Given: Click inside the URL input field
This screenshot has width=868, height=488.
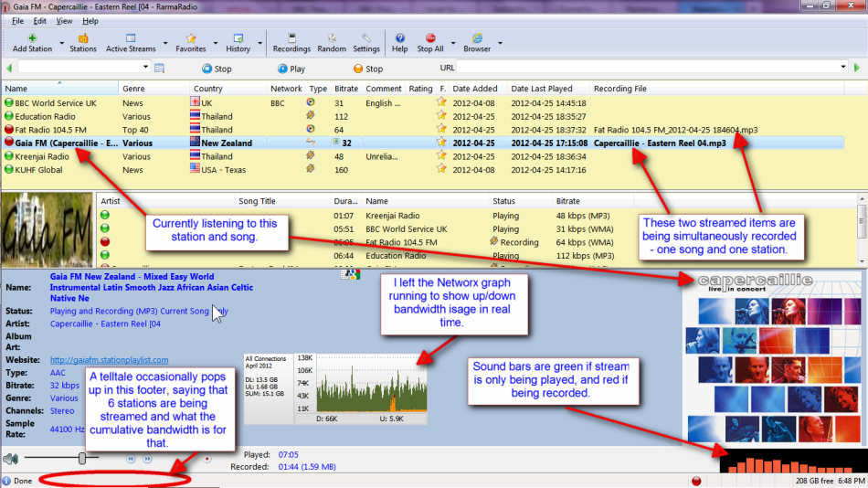Looking at the screenshot, I should [647, 68].
